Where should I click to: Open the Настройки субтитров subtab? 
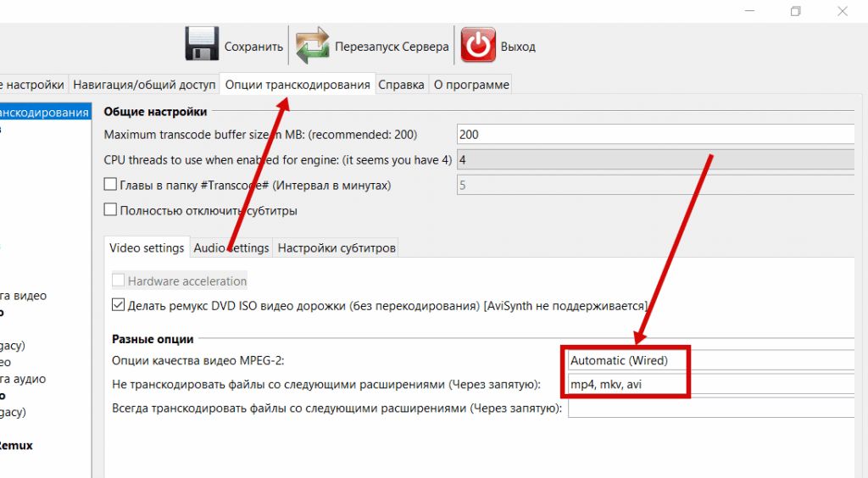click(337, 247)
